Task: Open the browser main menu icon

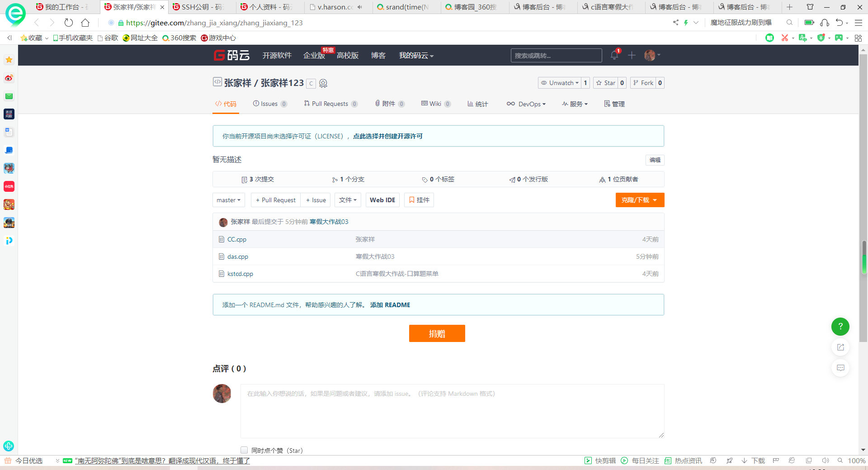Action: pos(858,23)
